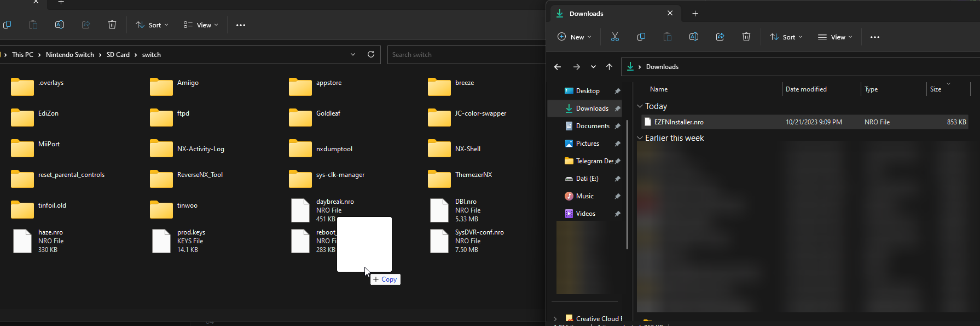Click Delete trash icon in Downloads window
980x326 pixels.
746,37
